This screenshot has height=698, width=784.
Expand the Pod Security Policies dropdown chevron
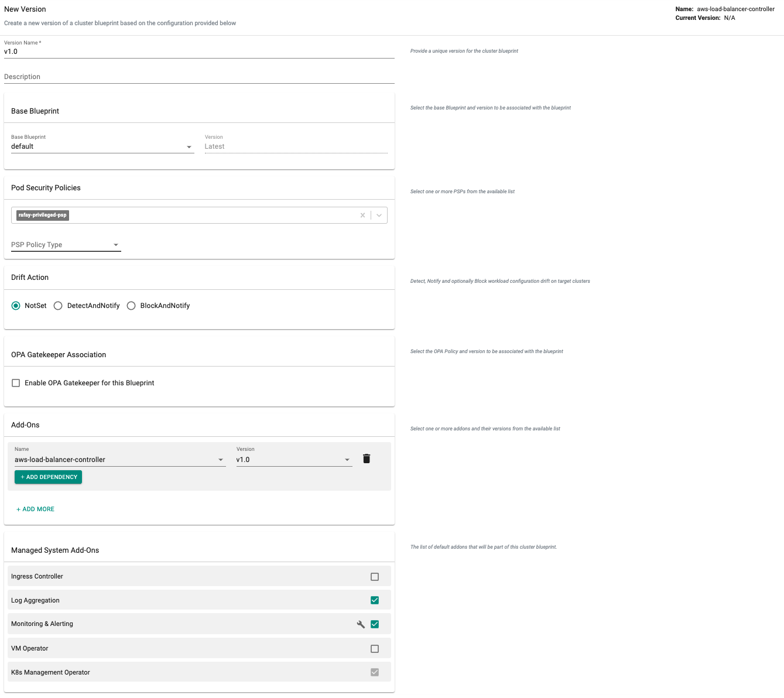tap(379, 215)
